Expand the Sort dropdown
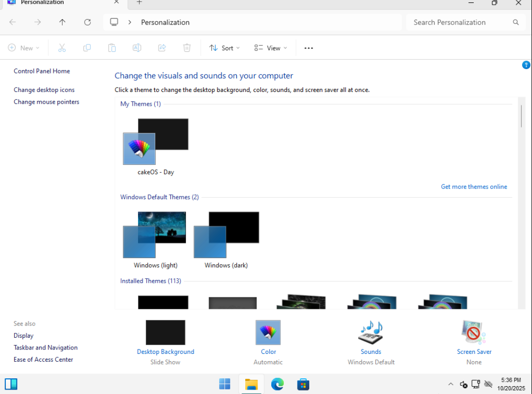This screenshot has width=532, height=394. (x=225, y=48)
